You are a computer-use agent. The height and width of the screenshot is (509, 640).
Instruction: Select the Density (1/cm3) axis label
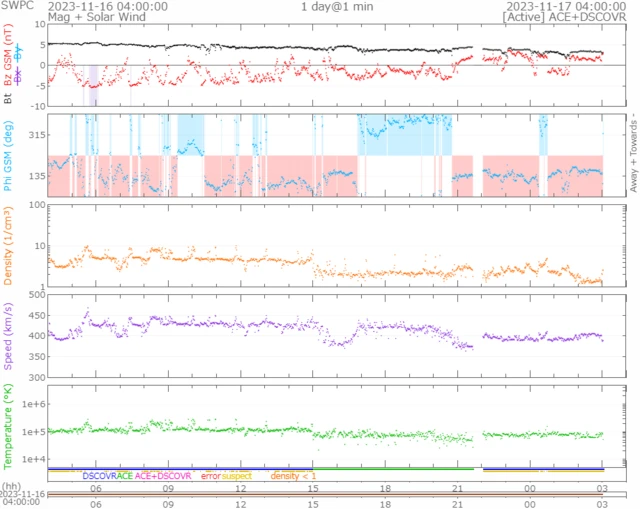pyautogui.click(x=9, y=245)
